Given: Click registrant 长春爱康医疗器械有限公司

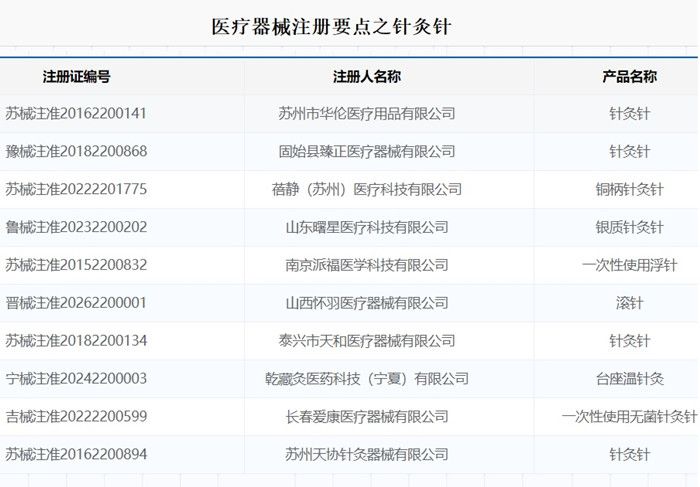Looking at the screenshot, I should pyautogui.click(x=367, y=417).
